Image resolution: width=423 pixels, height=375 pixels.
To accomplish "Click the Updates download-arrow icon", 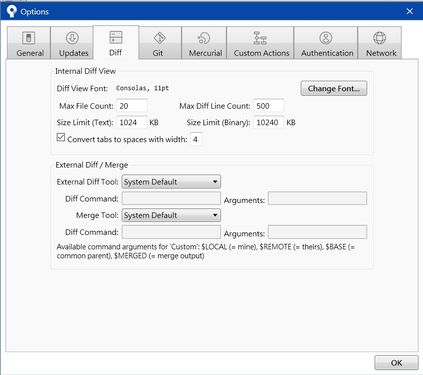I will point(72,38).
